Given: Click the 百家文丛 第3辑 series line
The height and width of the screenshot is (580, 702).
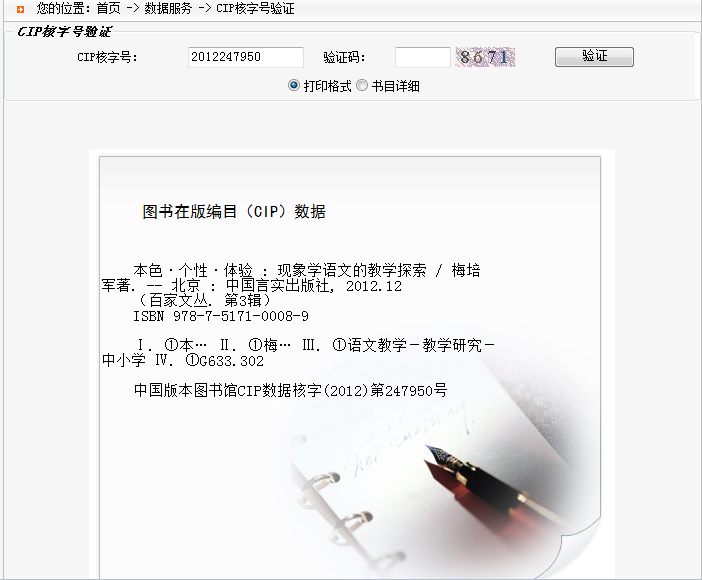Looking at the screenshot, I should point(204,300).
